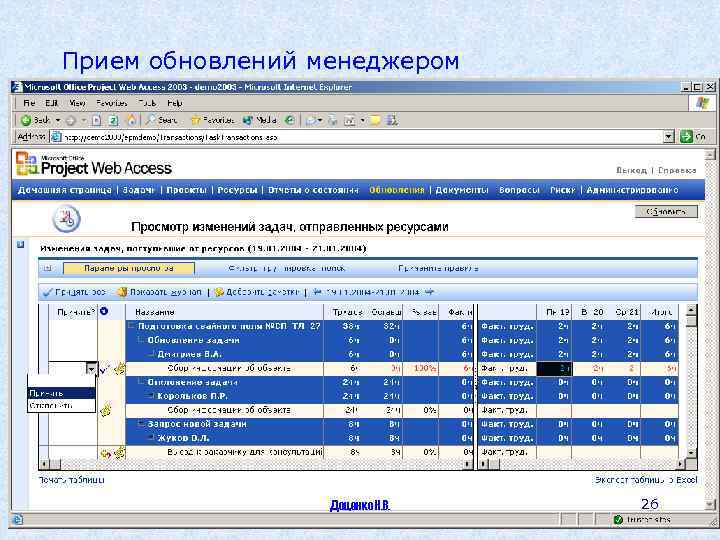Collapse the Запрос новой задачи group
The height and width of the screenshot is (540, 720).
pos(141,424)
